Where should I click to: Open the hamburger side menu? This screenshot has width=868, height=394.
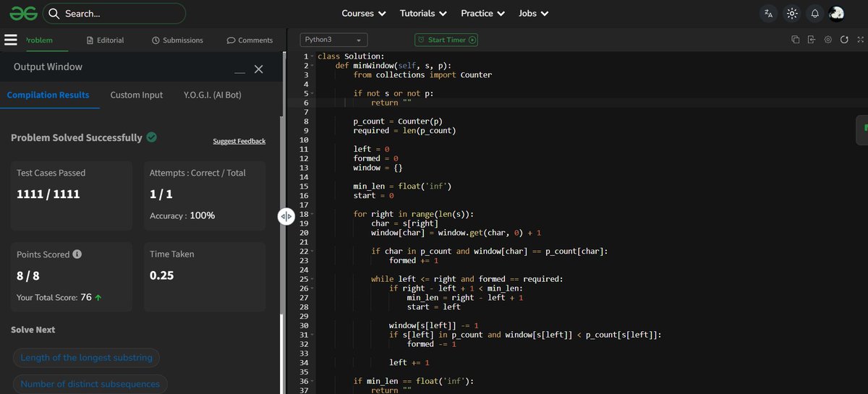[11, 40]
